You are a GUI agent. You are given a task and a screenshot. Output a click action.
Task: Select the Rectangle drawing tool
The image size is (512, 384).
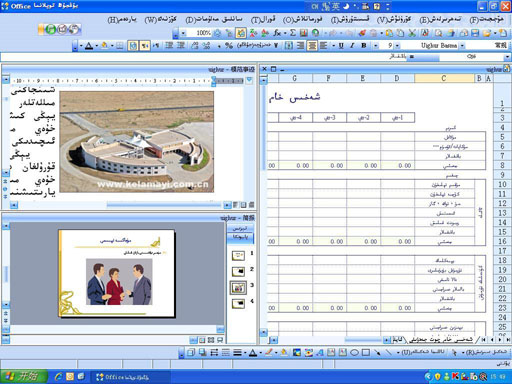(366, 352)
